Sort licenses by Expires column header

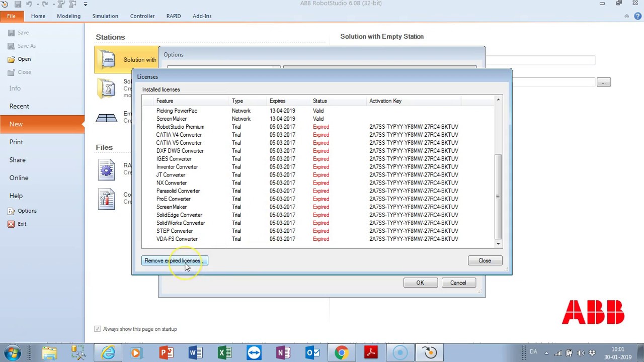pyautogui.click(x=288, y=101)
